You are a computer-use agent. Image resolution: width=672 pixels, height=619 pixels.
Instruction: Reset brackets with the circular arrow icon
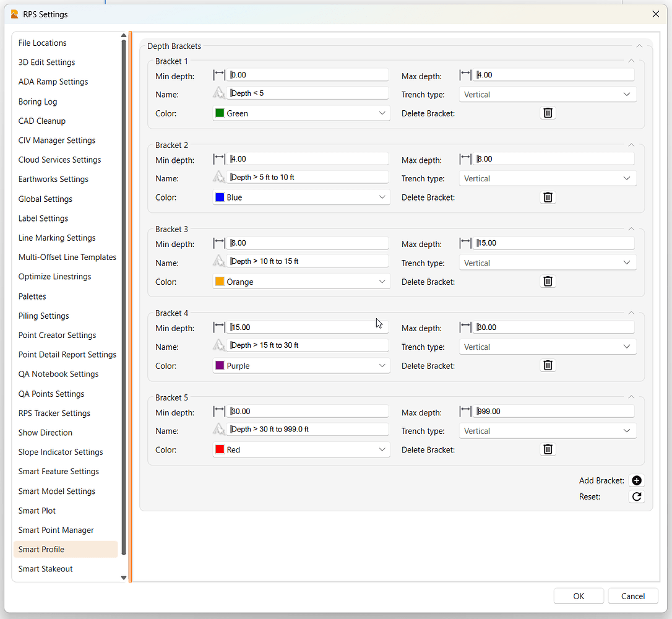coord(637,496)
